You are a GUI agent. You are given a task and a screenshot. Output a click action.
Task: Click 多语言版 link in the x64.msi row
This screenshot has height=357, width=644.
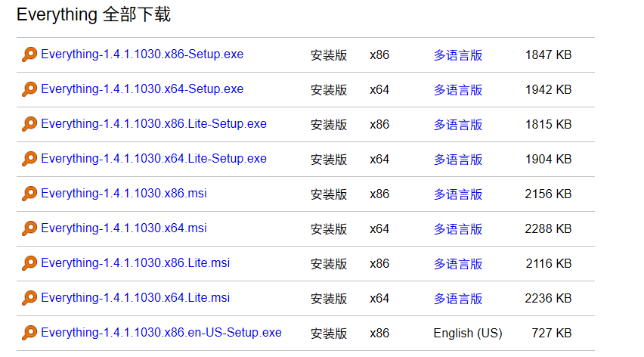click(458, 229)
